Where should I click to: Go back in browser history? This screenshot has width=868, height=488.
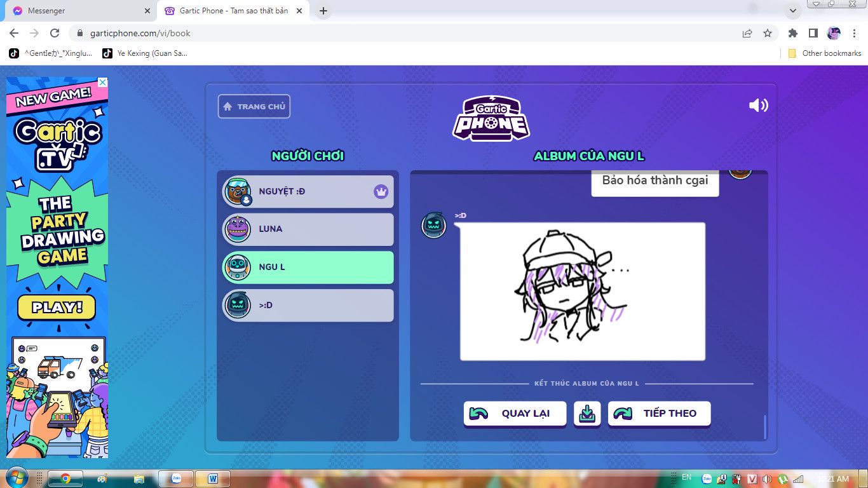[14, 33]
